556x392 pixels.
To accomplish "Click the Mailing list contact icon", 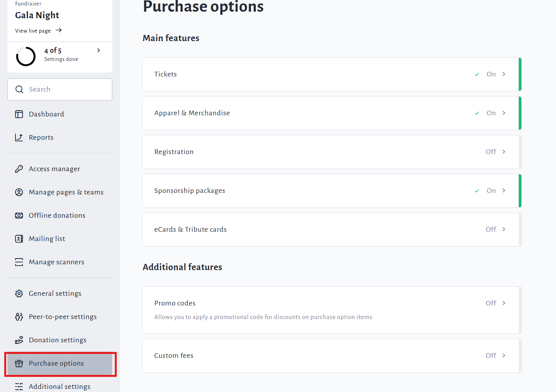I will coord(19,239).
